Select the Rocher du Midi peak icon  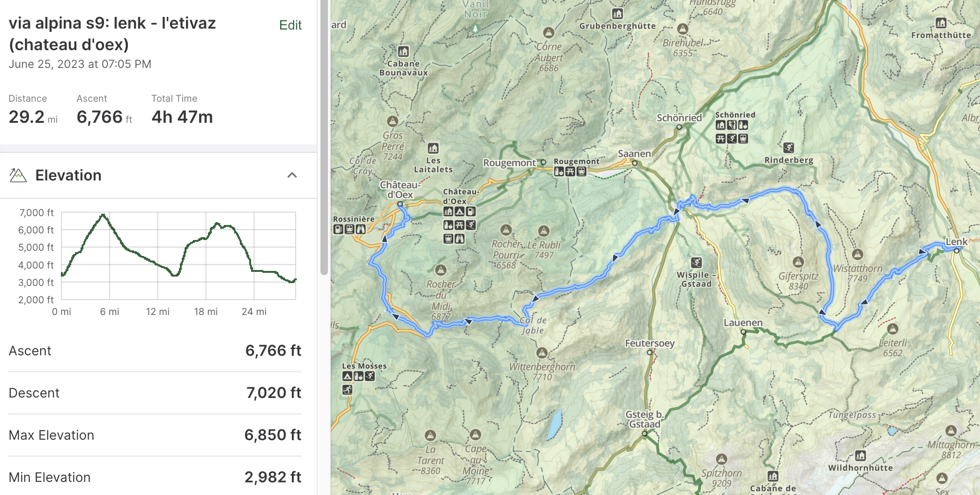(x=440, y=270)
